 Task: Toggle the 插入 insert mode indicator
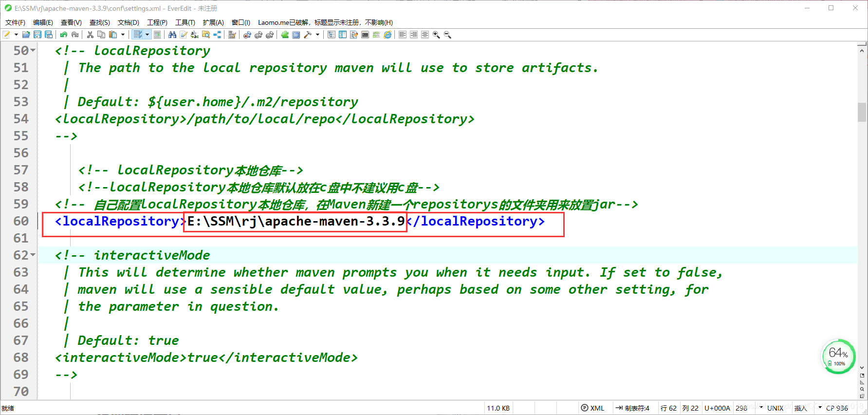click(x=801, y=408)
